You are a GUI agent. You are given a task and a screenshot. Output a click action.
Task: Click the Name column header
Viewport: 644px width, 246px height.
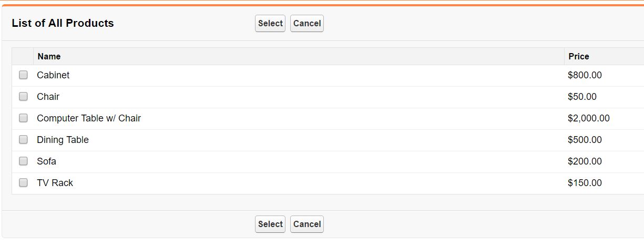tap(49, 56)
